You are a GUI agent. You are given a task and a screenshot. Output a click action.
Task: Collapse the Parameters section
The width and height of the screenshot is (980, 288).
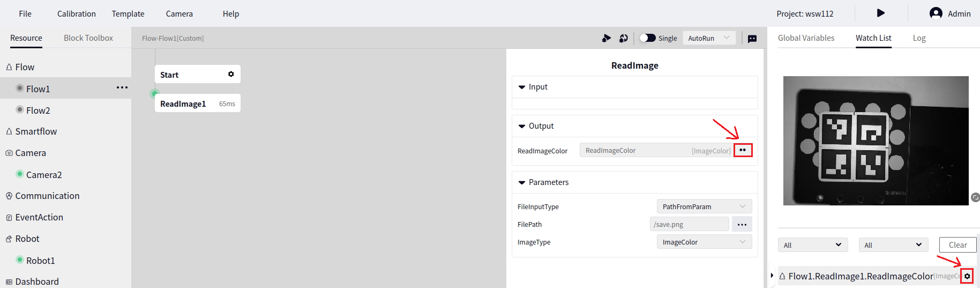point(522,182)
